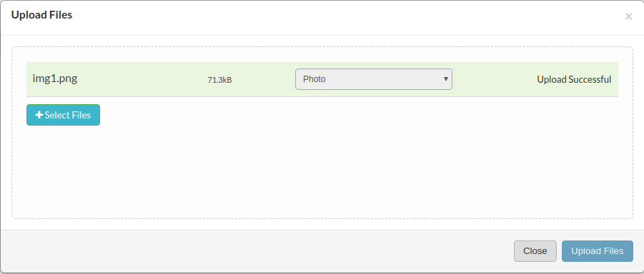
Task: Click the Upload Successful status text
Action: pyautogui.click(x=574, y=80)
